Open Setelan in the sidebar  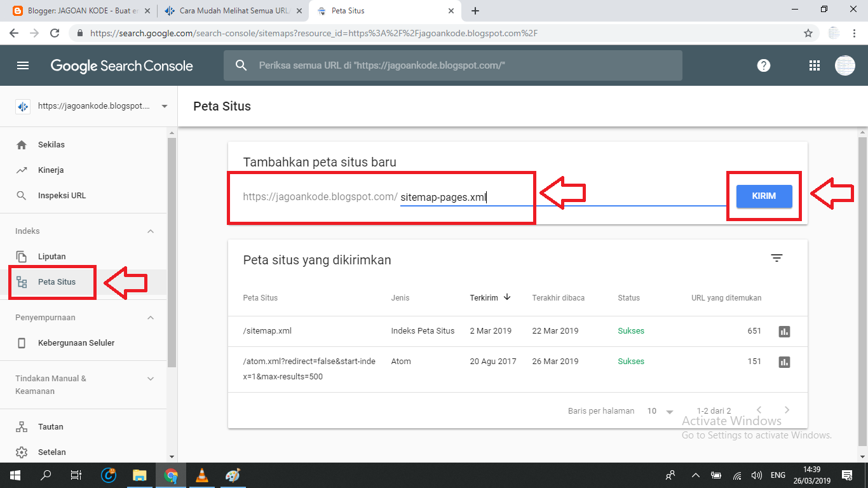point(83,452)
